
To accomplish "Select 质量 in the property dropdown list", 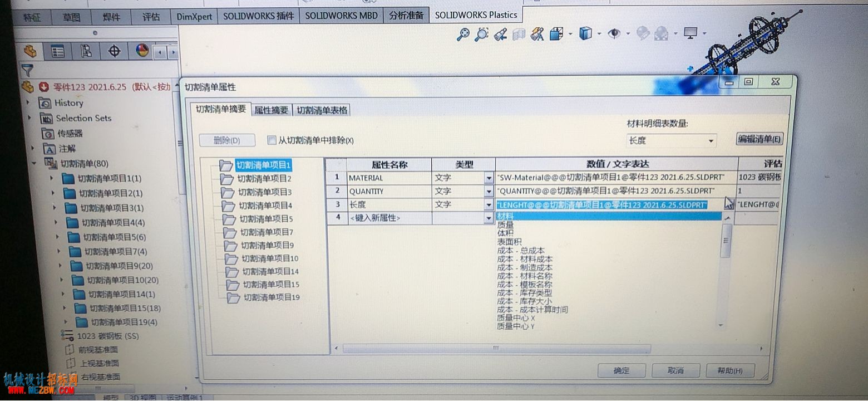I will click(505, 225).
